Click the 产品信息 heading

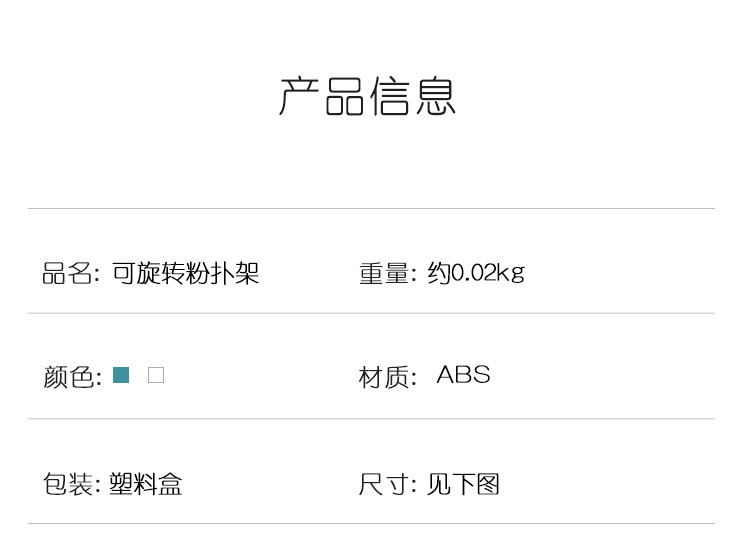[367, 96]
